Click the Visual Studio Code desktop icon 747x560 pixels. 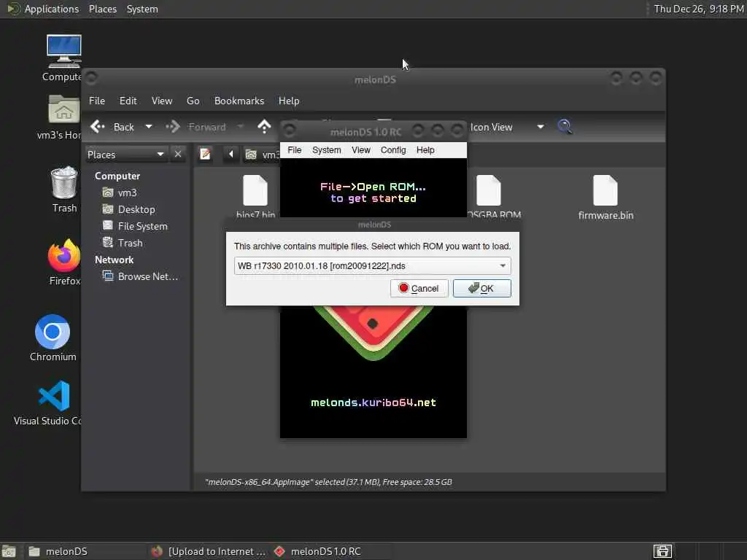pyautogui.click(x=54, y=396)
